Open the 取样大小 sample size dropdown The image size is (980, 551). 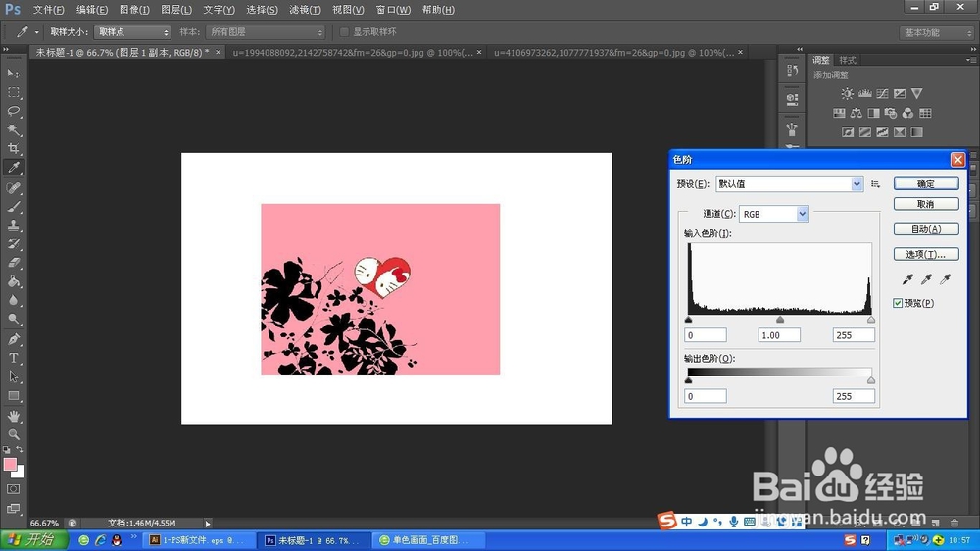[x=132, y=32]
